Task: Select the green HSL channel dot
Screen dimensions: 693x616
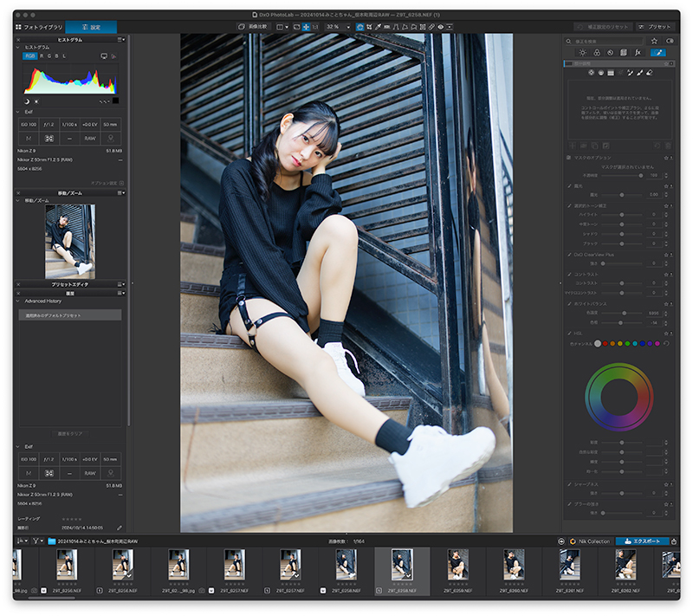Action: [627, 343]
